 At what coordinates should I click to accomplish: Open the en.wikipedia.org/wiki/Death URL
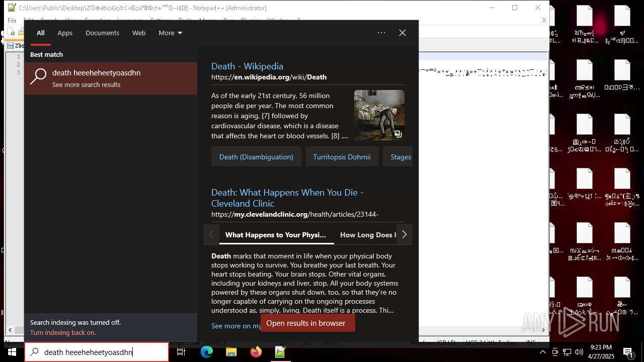[x=269, y=77]
